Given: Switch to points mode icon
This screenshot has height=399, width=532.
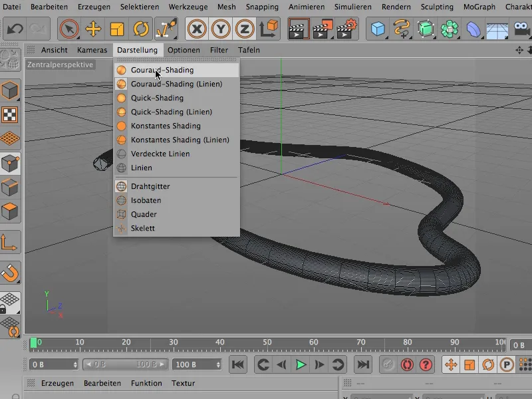Looking at the screenshot, I should 10,163.
